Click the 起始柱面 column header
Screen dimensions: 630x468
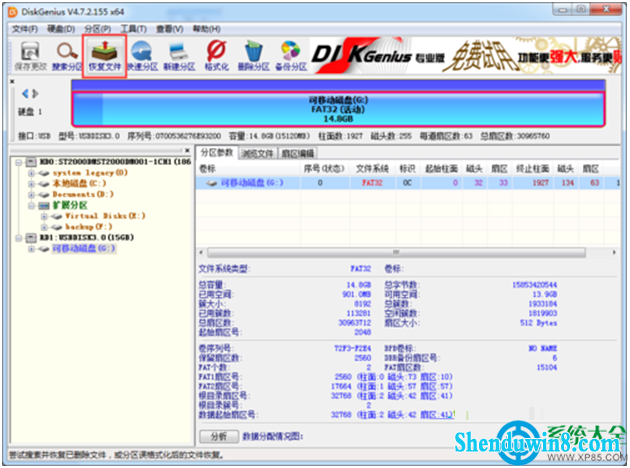(441, 169)
